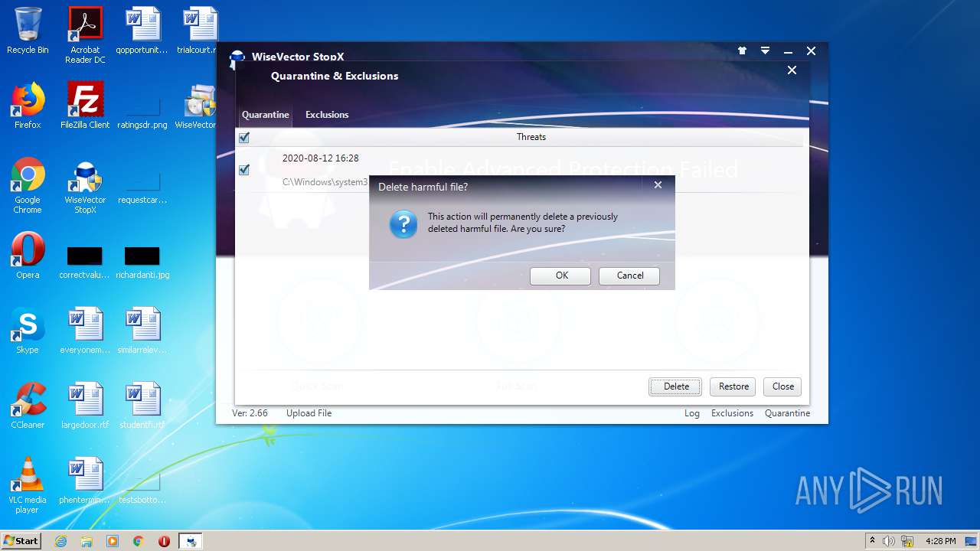The image size is (980, 551).
Task: Open the media player taskbar icon
Action: click(x=113, y=541)
